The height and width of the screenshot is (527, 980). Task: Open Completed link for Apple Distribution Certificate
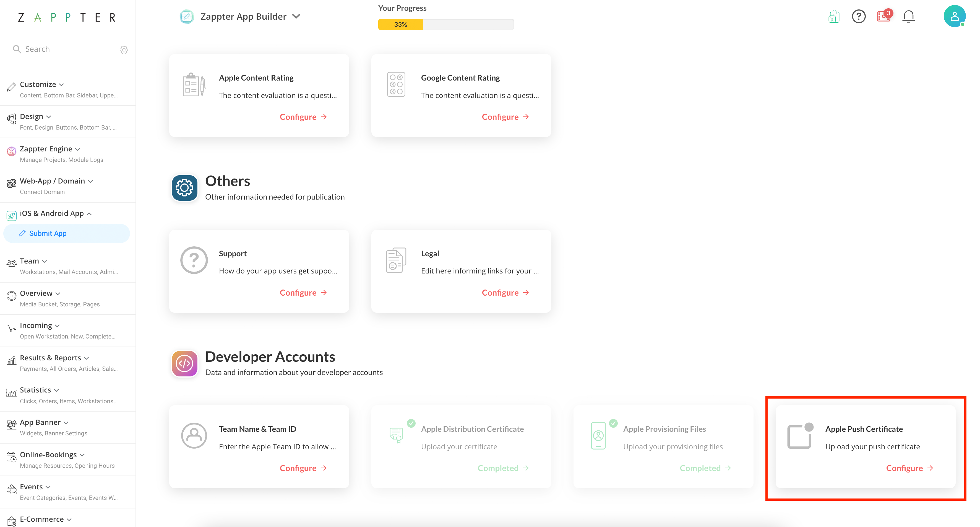tap(503, 468)
